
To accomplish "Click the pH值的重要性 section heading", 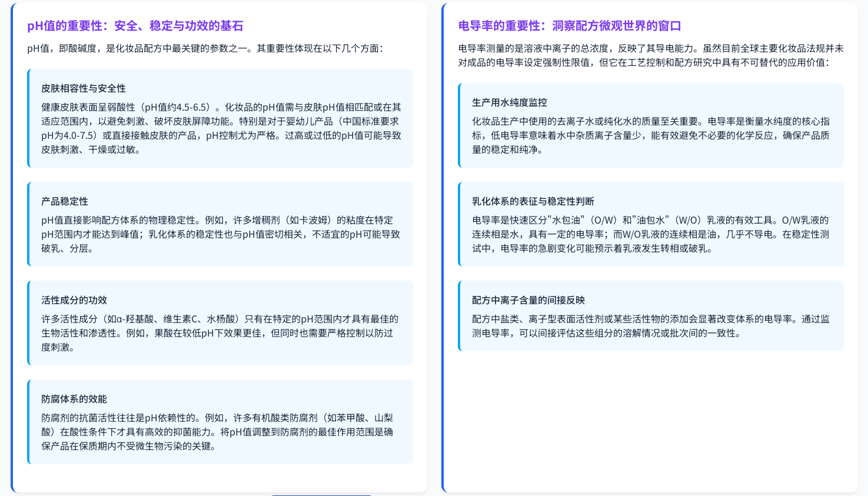I will pyautogui.click(x=135, y=26).
